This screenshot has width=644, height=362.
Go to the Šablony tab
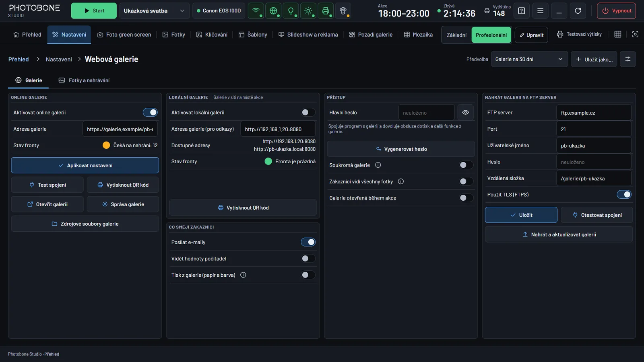pyautogui.click(x=253, y=35)
